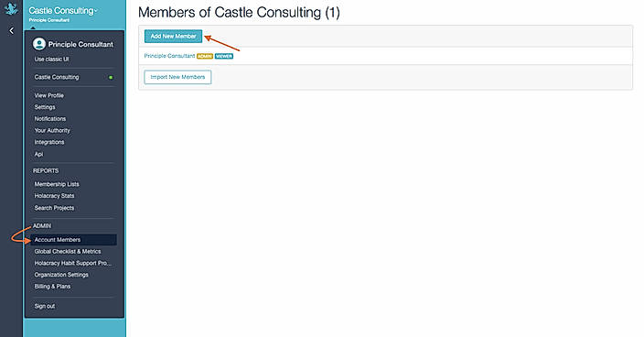Open Billing & Plans
Image resolution: width=644 pixels, height=337 pixels.
(52, 287)
